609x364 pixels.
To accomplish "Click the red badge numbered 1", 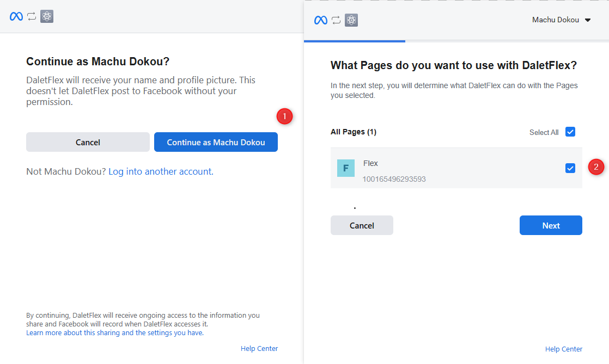I will (284, 116).
